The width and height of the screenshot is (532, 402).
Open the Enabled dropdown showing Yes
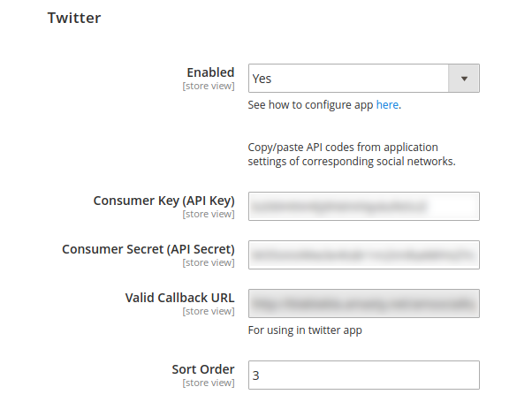(x=364, y=79)
